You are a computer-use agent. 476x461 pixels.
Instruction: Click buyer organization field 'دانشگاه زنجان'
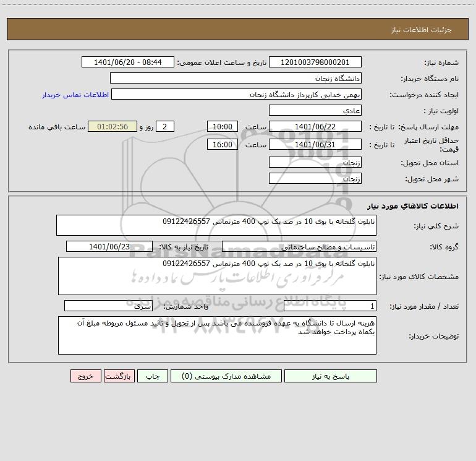tap(236, 79)
